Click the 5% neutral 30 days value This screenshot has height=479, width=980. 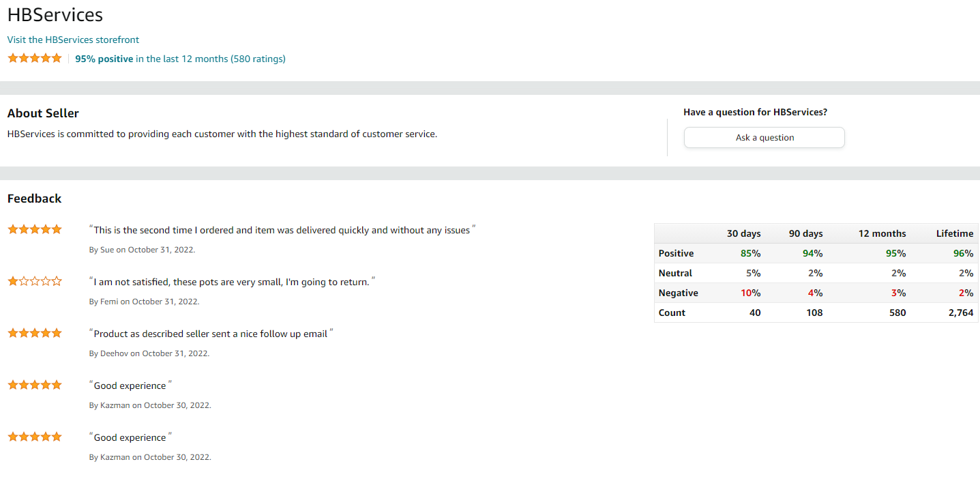(753, 273)
